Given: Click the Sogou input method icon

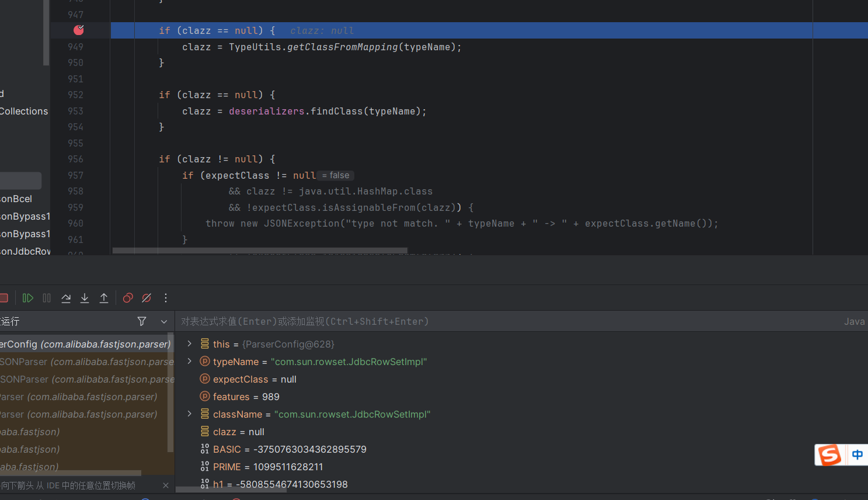Looking at the screenshot, I should pos(829,454).
